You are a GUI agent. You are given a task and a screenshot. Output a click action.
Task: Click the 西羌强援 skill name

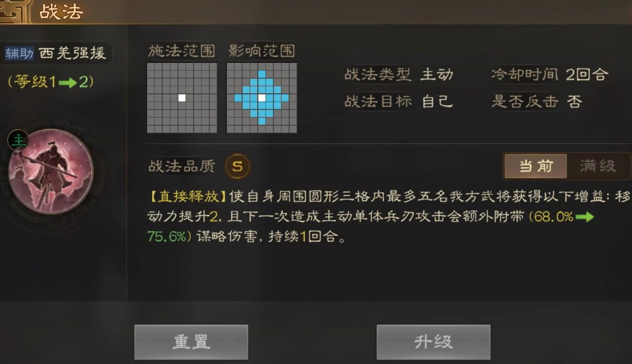coord(72,53)
